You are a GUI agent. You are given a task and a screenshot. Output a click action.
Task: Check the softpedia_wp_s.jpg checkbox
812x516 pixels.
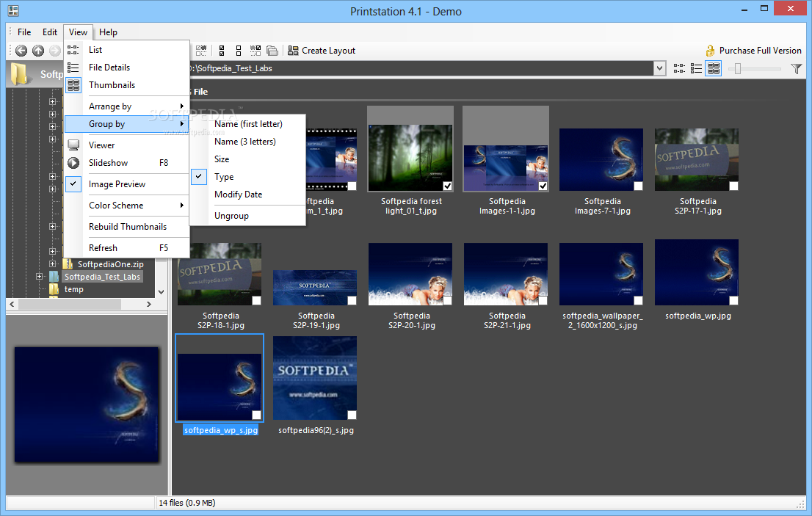pyautogui.click(x=256, y=415)
